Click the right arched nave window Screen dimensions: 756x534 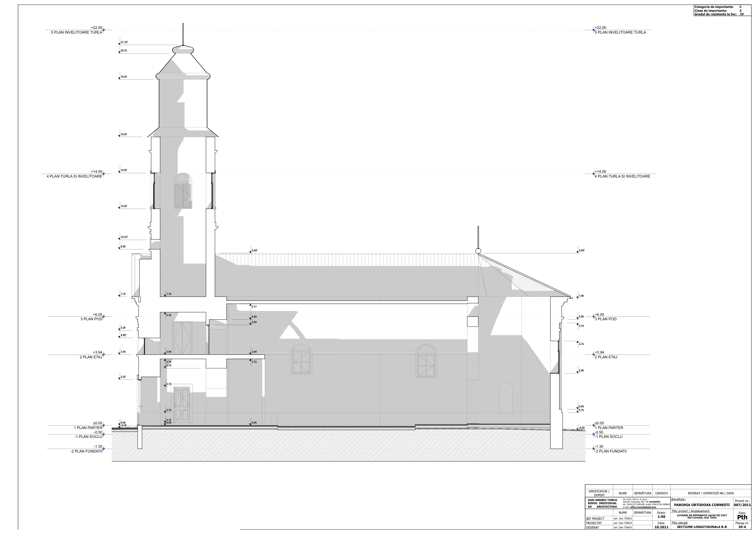click(426, 361)
